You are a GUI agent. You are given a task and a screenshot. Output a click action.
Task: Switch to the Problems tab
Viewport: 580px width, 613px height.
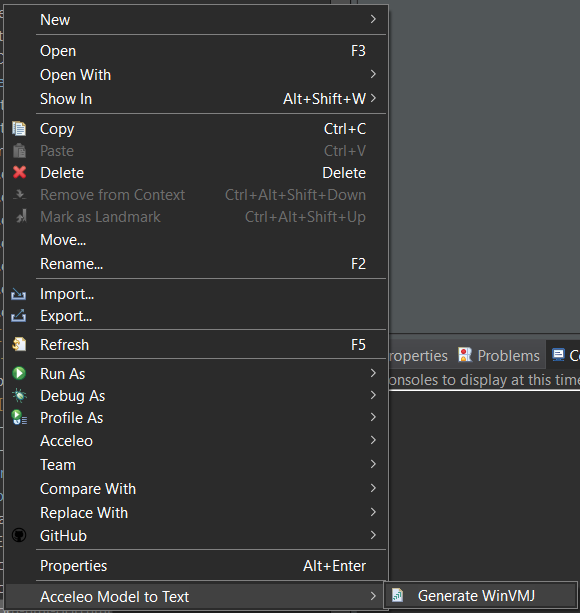[499, 356]
